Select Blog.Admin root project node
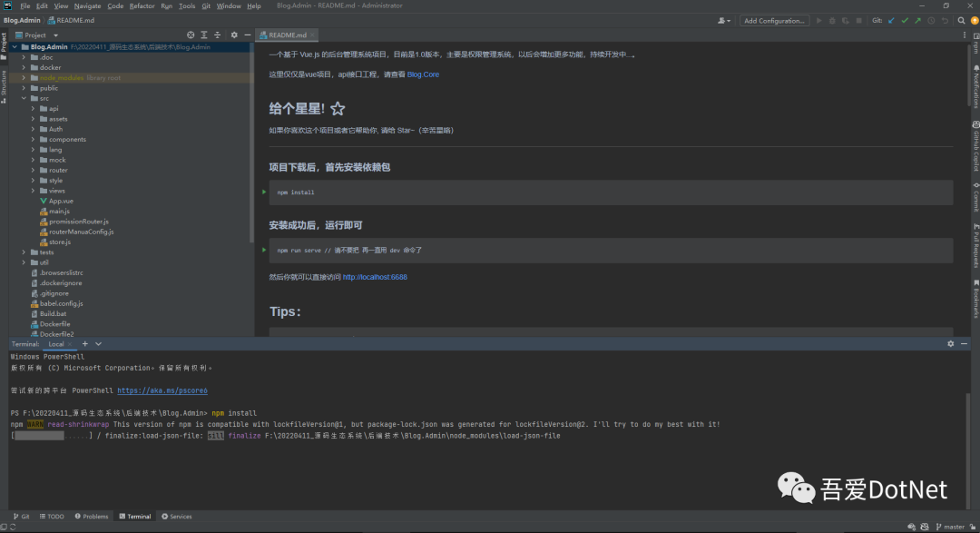This screenshot has height=533, width=980. pyautogui.click(x=130, y=47)
